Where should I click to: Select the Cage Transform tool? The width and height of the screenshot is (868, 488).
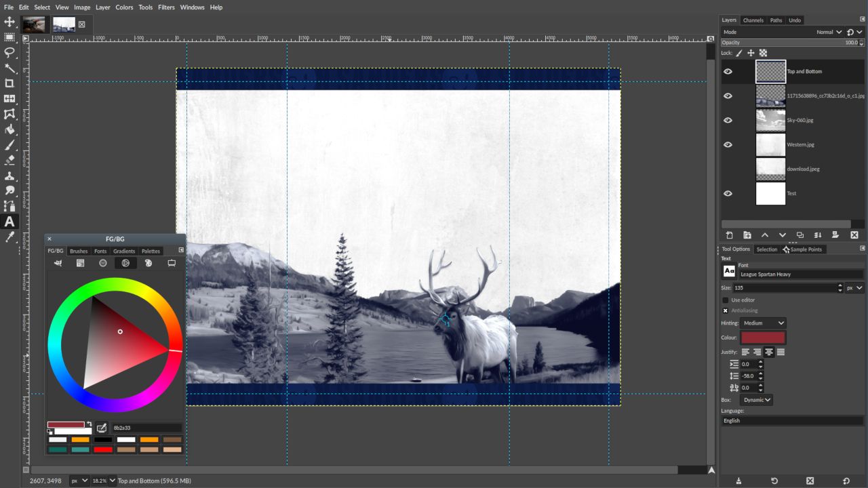pyautogui.click(x=9, y=114)
